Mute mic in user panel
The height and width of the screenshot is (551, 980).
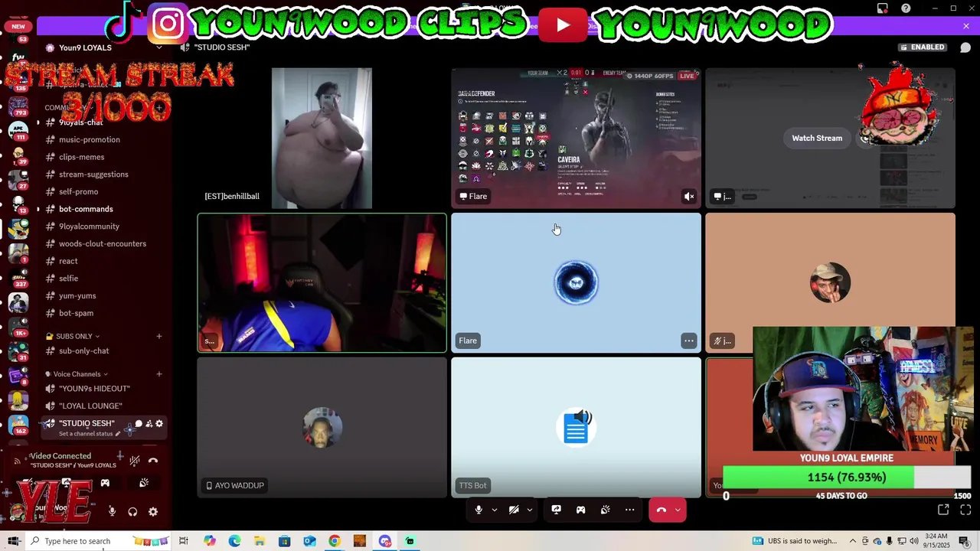pos(112,512)
